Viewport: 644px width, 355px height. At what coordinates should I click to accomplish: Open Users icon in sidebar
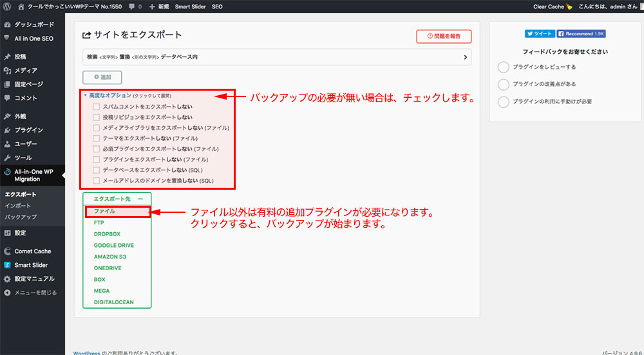pos(7,144)
